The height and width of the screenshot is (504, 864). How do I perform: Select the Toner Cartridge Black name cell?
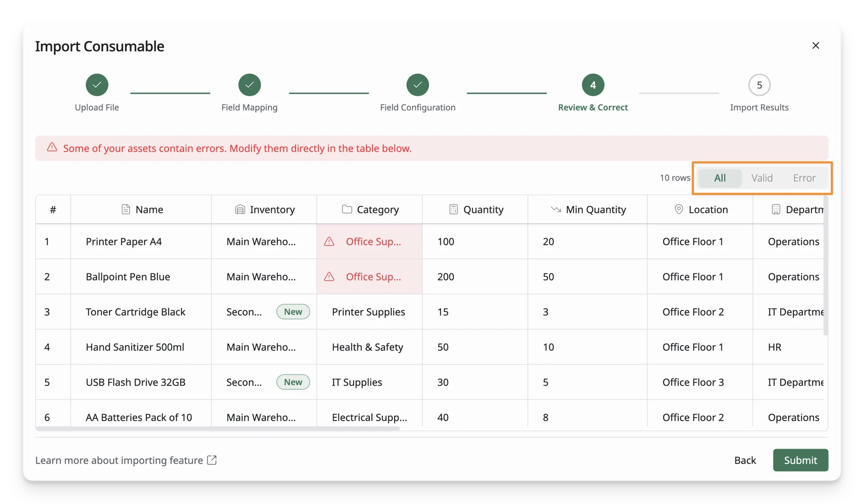tap(141, 311)
